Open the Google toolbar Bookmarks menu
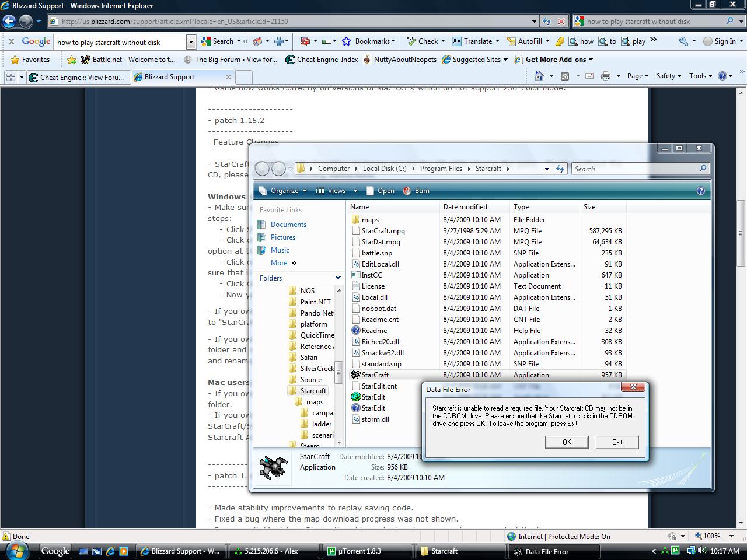 [x=368, y=41]
